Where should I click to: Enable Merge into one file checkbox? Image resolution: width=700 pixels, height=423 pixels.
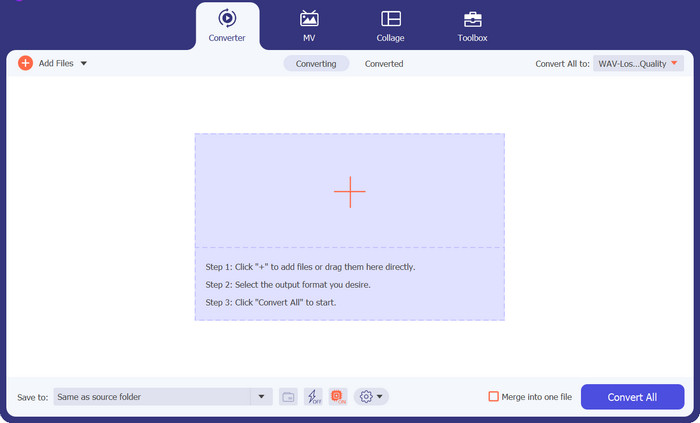tap(493, 397)
